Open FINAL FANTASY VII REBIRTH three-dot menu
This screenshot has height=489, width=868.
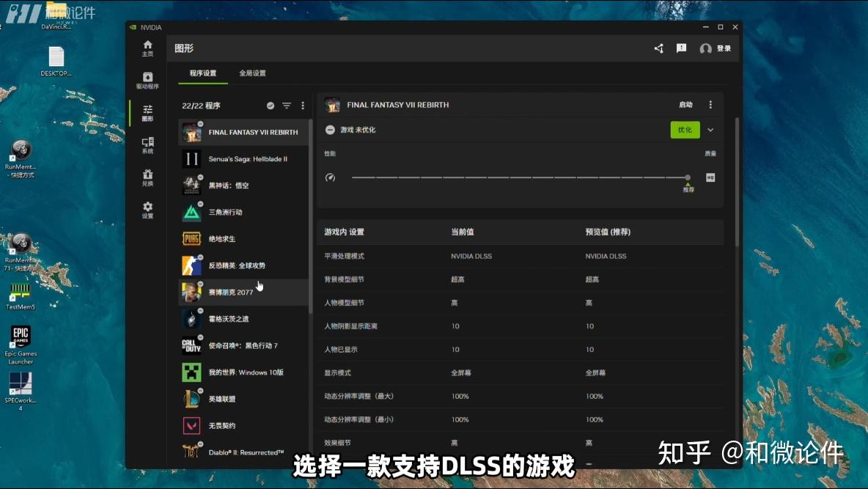[710, 105]
